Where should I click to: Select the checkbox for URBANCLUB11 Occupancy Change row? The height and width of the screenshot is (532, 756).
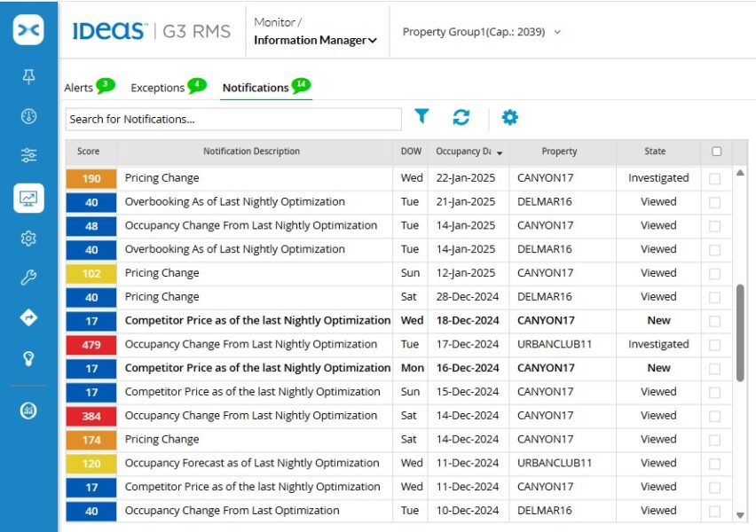tap(716, 344)
